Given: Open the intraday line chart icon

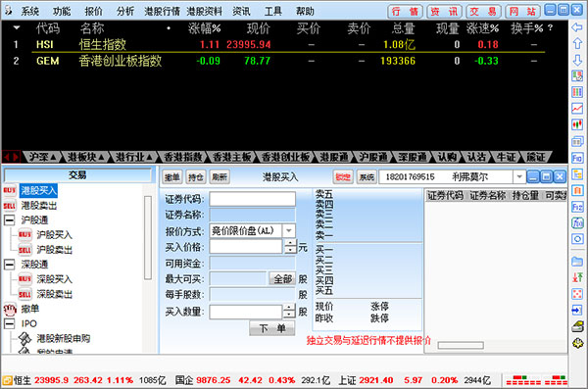Looking at the screenshot, I should coord(577,109).
